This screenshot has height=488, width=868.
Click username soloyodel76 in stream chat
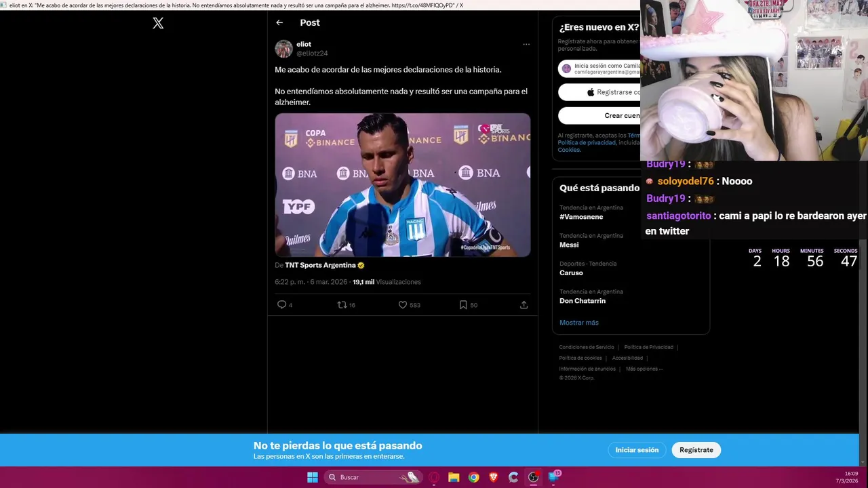coord(686,181)
